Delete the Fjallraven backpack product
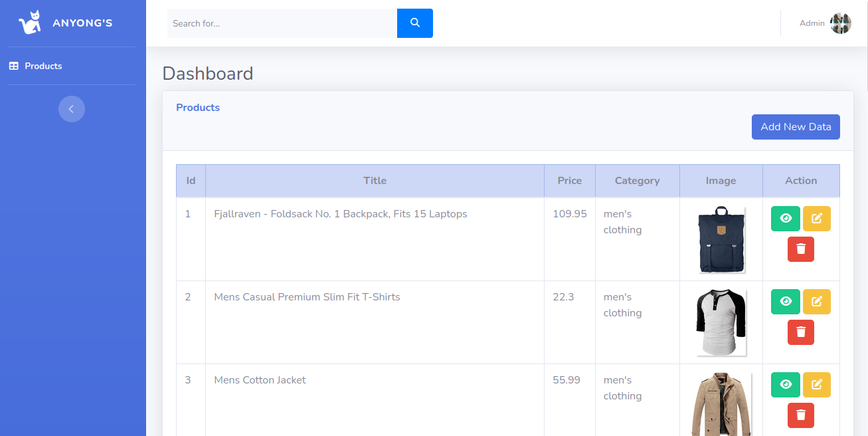 (800, 249)
